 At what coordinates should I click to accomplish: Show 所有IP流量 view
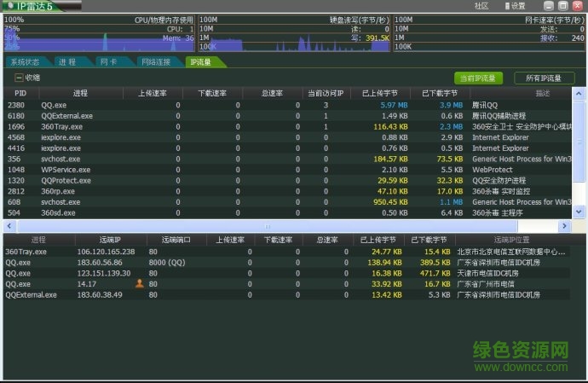coord(545,78)
